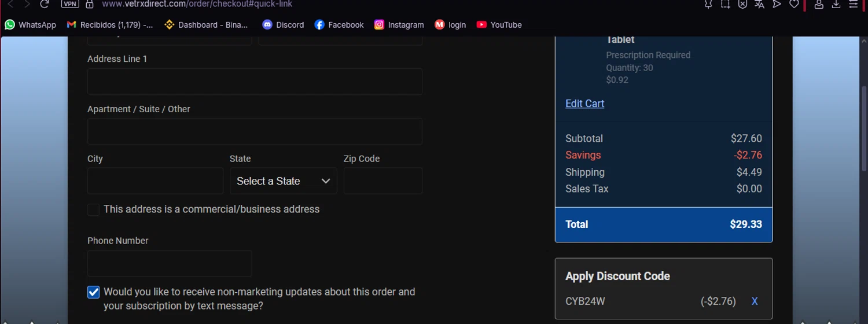Click the Zip Code input field
The image size is (868, 324).
tap(383, 181)
